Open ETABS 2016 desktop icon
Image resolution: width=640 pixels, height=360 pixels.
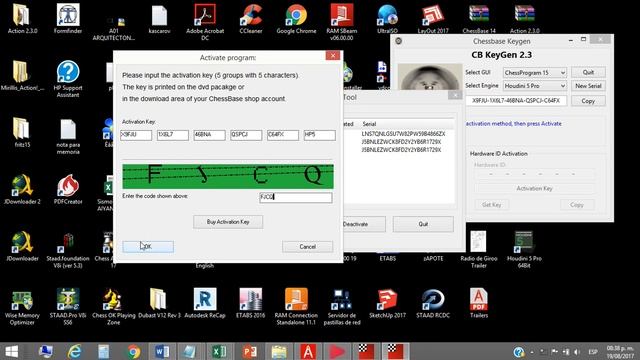pyautogui.click(x=251, y=303)
